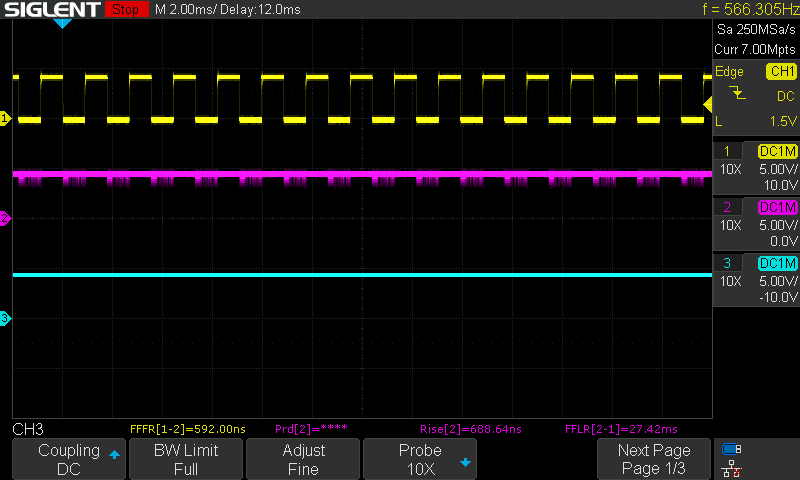Viewport: 800px width, 480px height.
Task: Click the Edge CH1 trigger info panel
Action: point(756,97)
